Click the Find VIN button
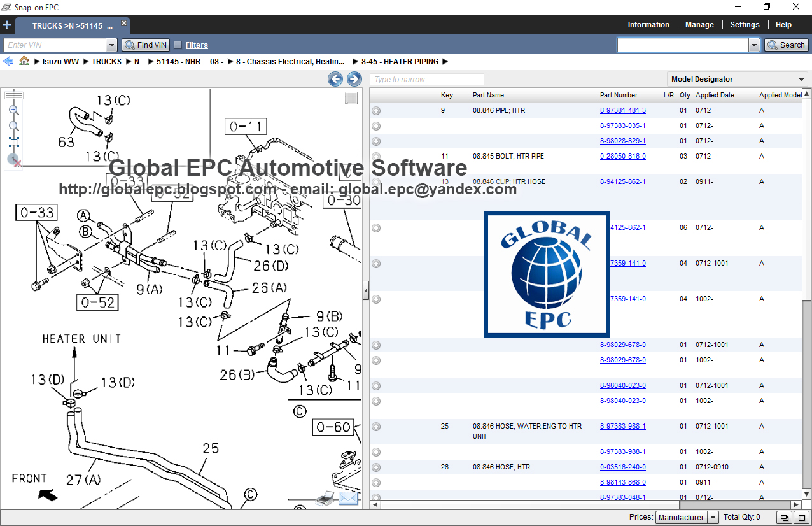 (146, 45)
